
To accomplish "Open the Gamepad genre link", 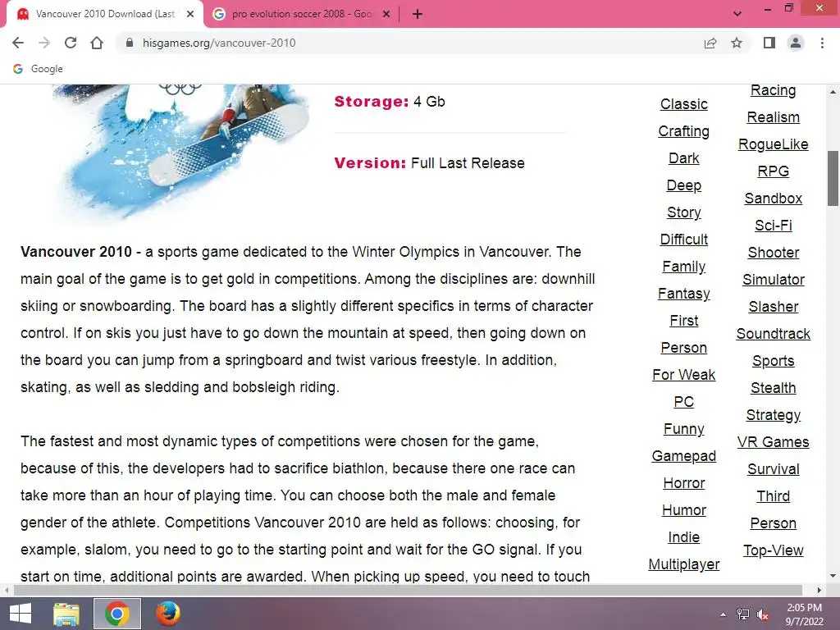I will tap(683, 456).
